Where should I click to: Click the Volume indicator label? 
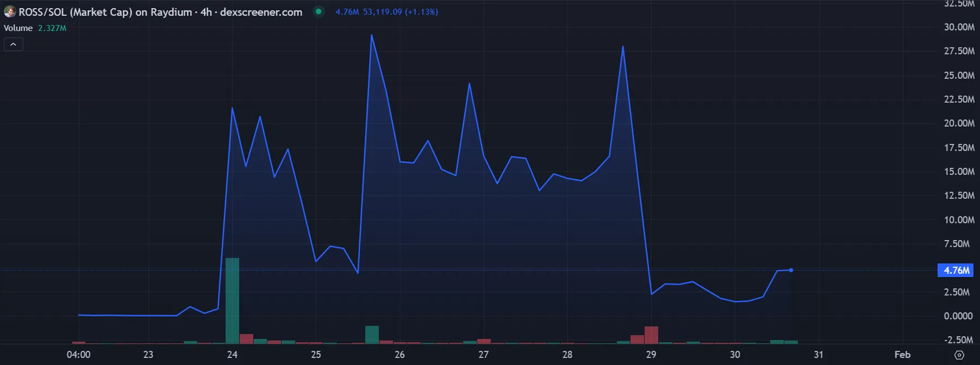(18, 28)
